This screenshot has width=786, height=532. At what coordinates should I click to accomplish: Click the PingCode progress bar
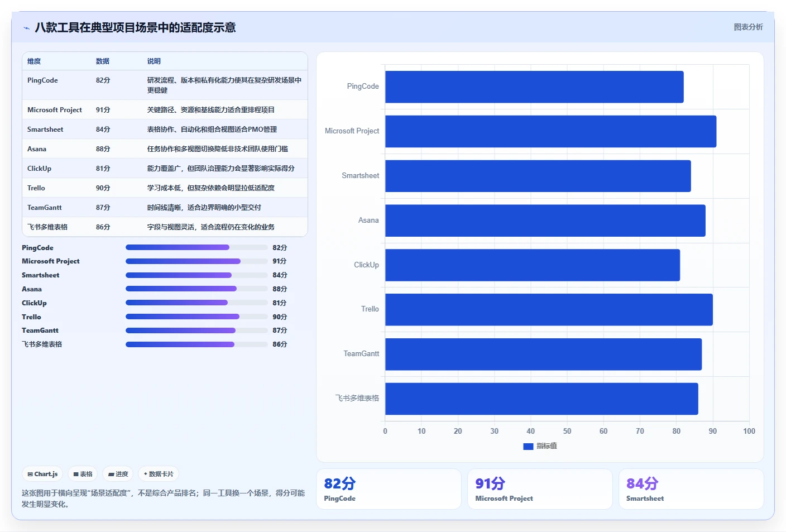(196, 247)
